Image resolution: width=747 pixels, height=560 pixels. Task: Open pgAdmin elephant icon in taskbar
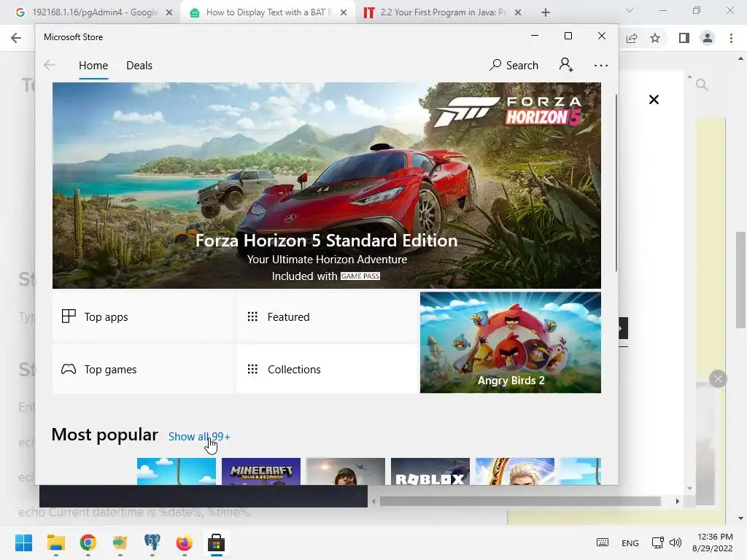[152, 542]
